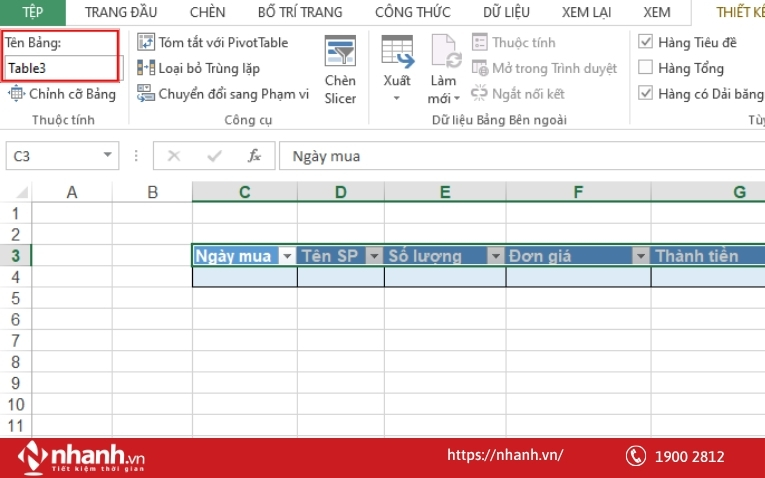Open the Ngày mua filter dropdown
The height and width of the screenshot is (478, 765).
(288, 256)
